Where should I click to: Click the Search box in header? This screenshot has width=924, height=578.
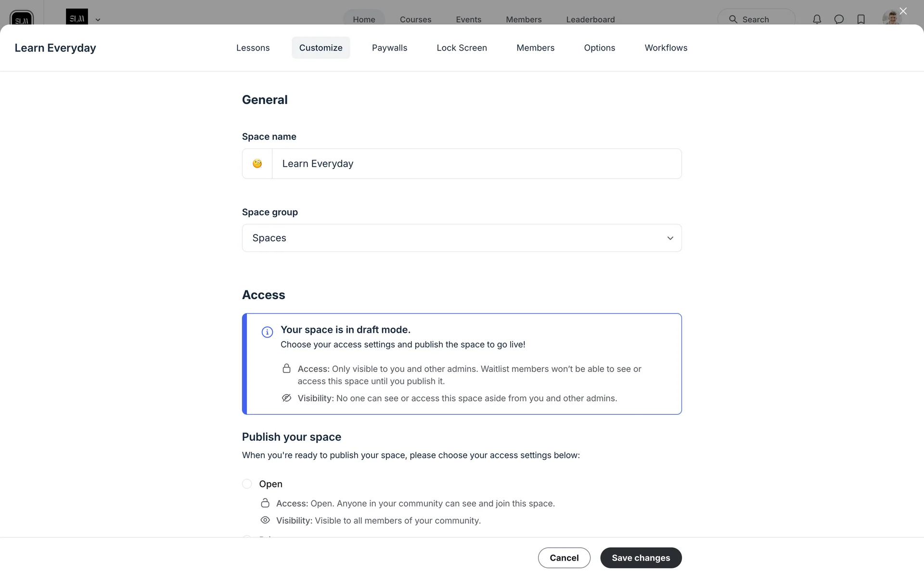pos(756,19)
